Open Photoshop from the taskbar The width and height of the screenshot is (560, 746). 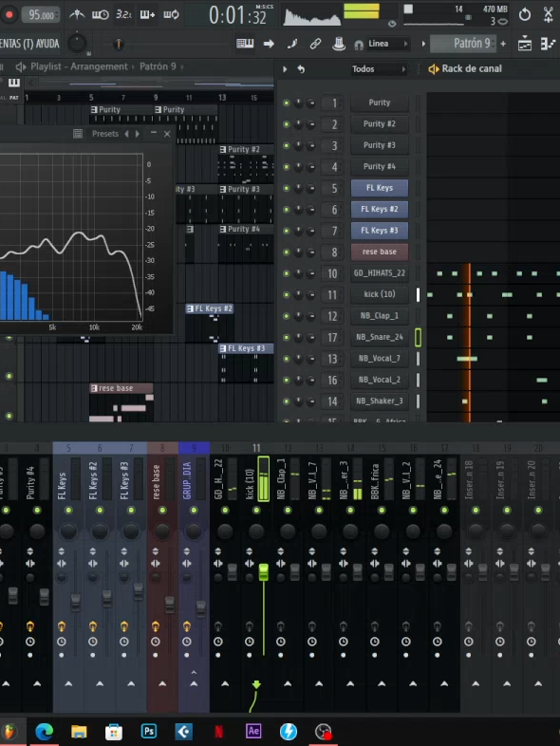tap(148, 731)
